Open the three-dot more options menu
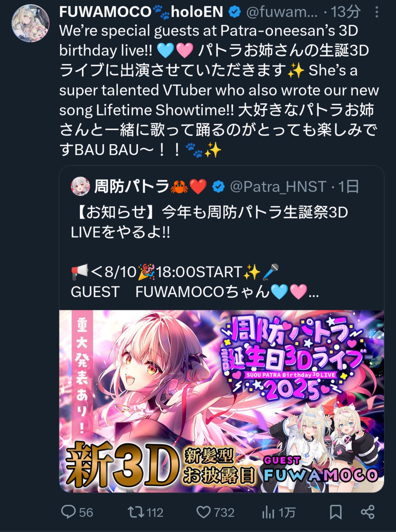The height and width of the screenshot is (532, 396). (377, 12)
